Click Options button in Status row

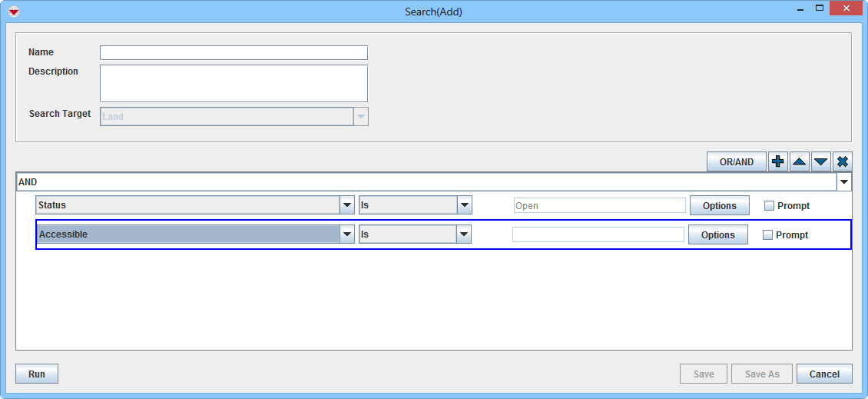click(719, 206)
